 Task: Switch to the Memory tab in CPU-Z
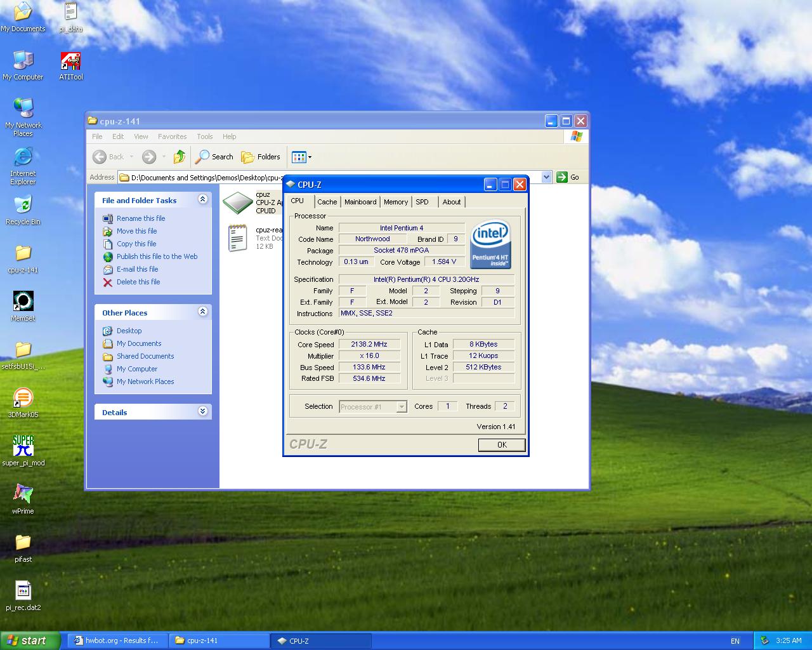tap(396, 202)
